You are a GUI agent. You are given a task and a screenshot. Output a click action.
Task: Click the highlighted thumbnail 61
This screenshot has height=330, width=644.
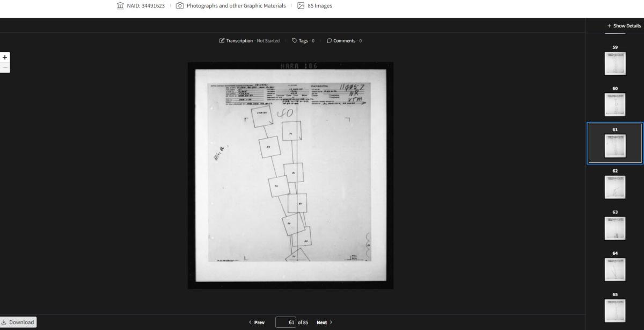tap(615, 146)
